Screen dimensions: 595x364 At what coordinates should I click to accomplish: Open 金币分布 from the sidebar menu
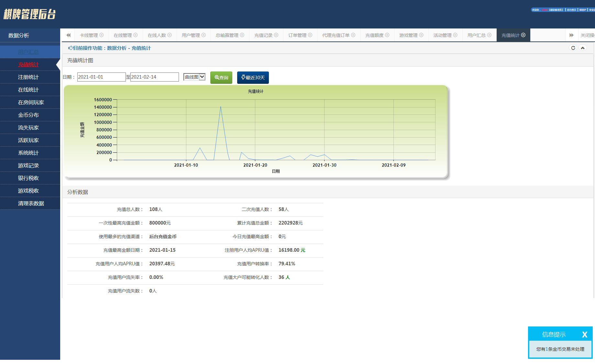28,115
